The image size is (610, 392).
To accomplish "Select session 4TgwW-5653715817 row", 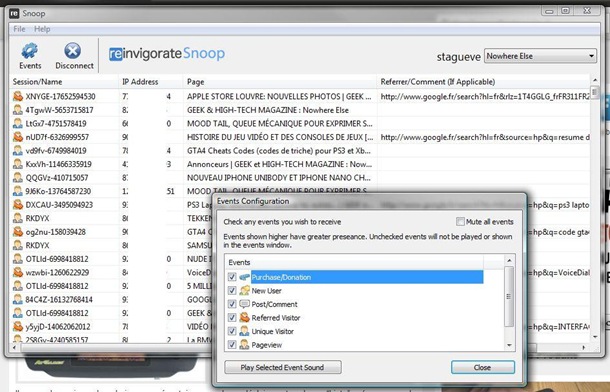I will [x=300, y=110].
